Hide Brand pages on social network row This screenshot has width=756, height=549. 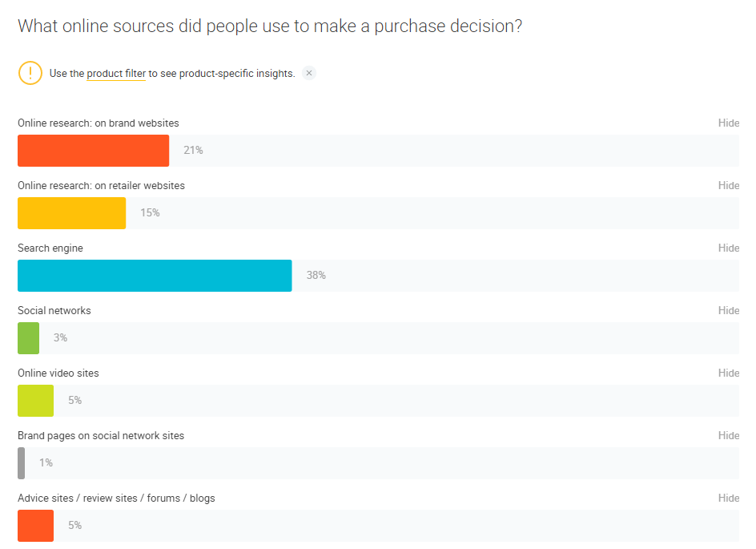(728, 436)
